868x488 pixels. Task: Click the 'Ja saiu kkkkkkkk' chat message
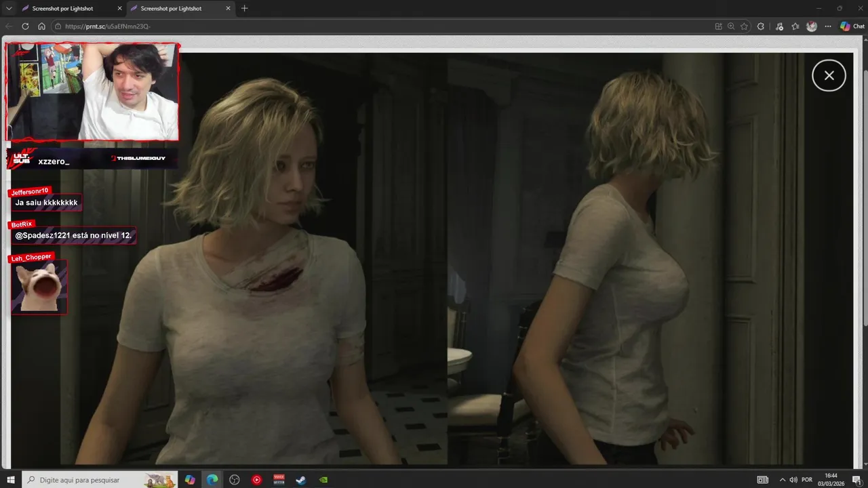[46, 203]
